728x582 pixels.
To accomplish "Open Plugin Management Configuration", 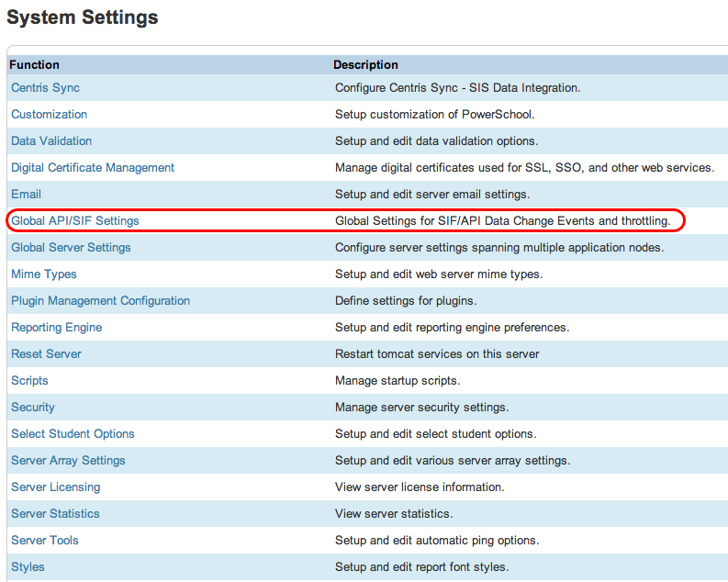I will (100, 301).
